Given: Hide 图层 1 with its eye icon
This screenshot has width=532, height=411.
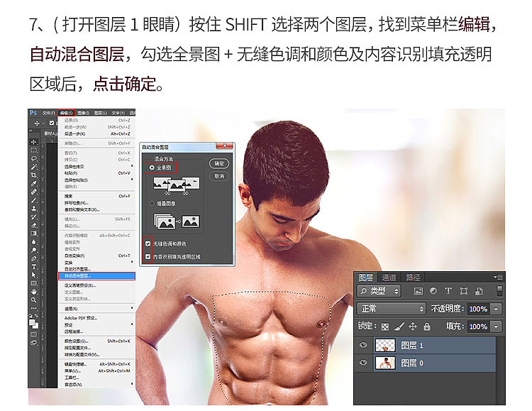Looking at the screenshot, I should point(363,345).
